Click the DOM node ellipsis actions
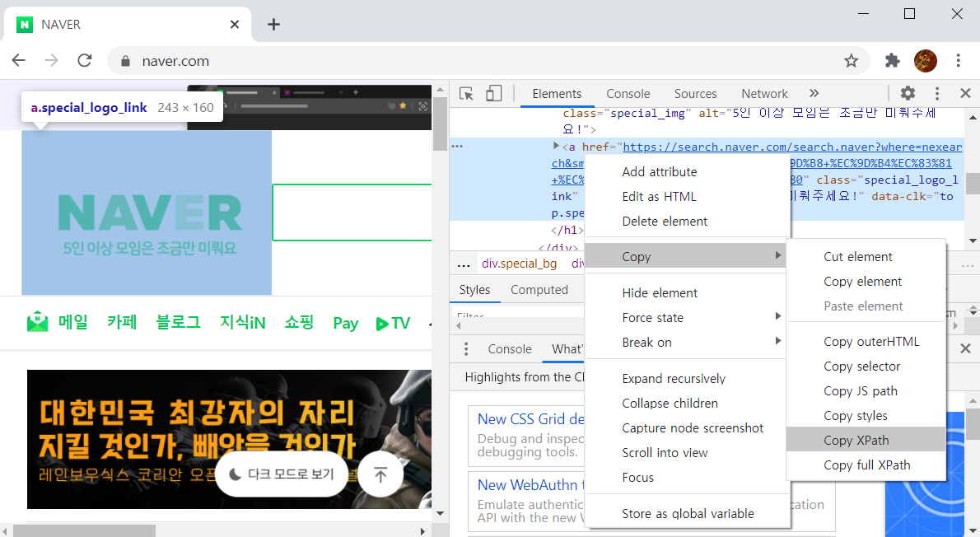Screen dimensions: 980x537 pyautogui.click(x=457, y=147)
